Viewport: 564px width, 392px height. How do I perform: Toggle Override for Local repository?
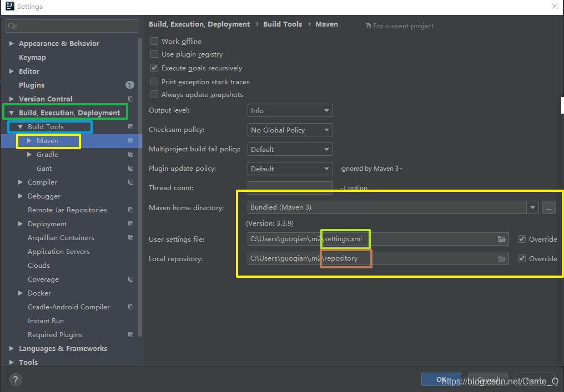coord(522,259)
